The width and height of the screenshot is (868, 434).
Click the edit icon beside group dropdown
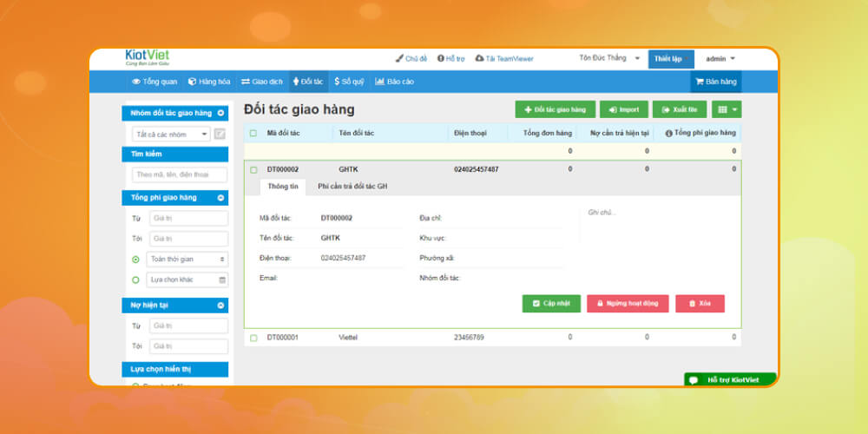220,134
